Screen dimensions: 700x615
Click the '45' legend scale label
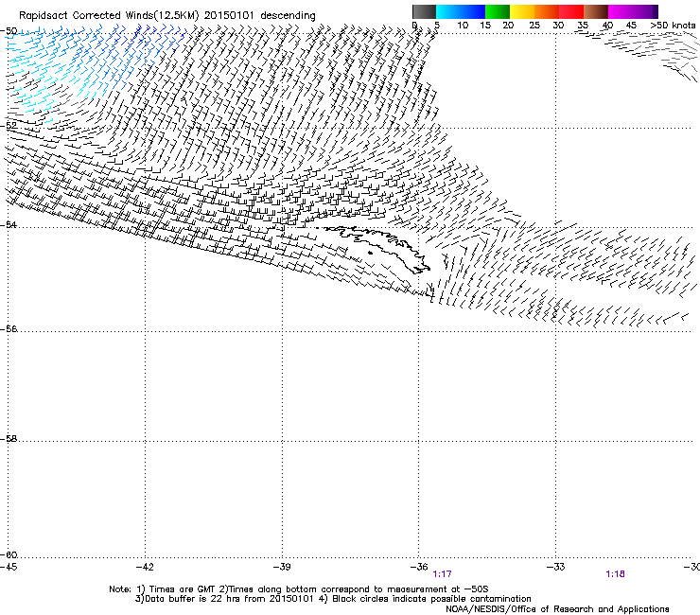pos(631,26)
